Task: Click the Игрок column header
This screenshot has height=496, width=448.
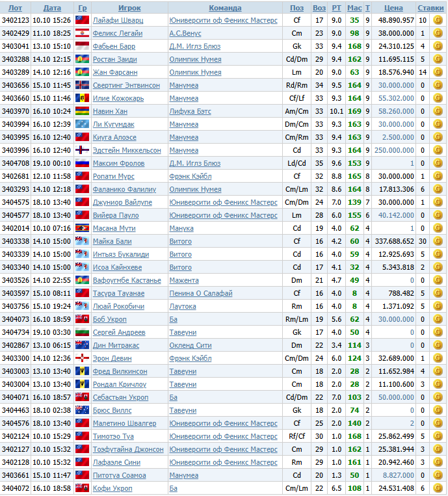Action: (x=129, y=8)
